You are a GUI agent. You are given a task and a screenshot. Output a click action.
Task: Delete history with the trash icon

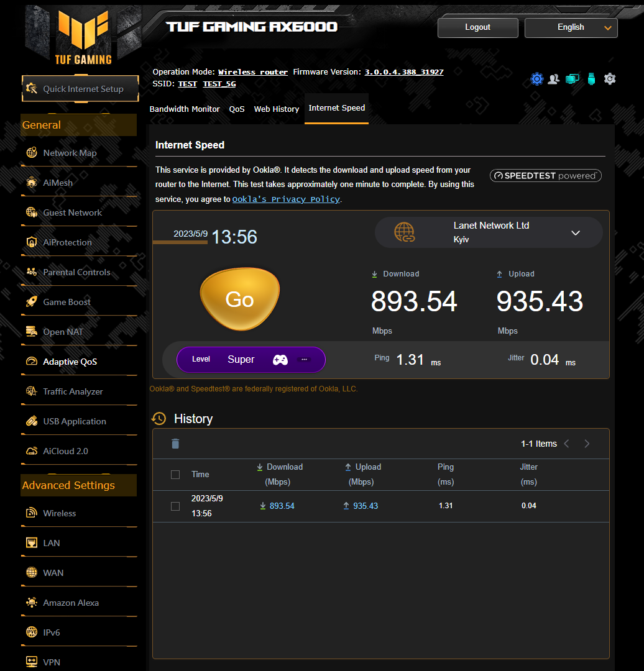click(x=175, y=444)
